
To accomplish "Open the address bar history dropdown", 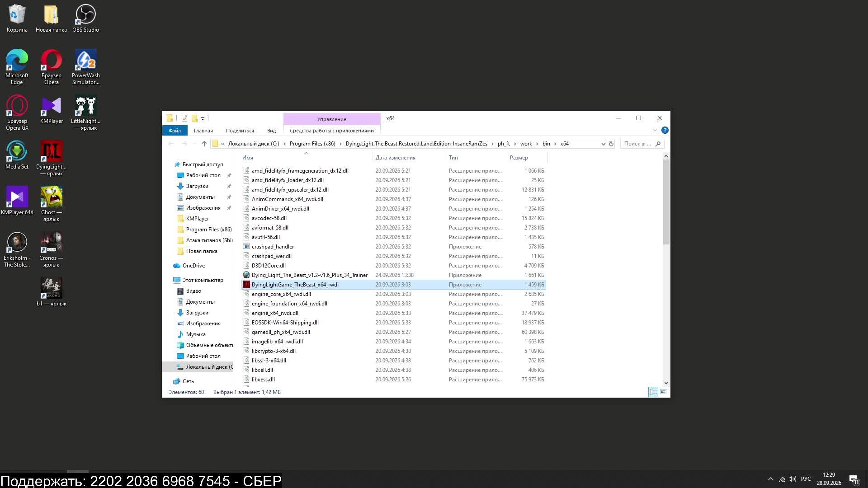I will coord(603,144).
